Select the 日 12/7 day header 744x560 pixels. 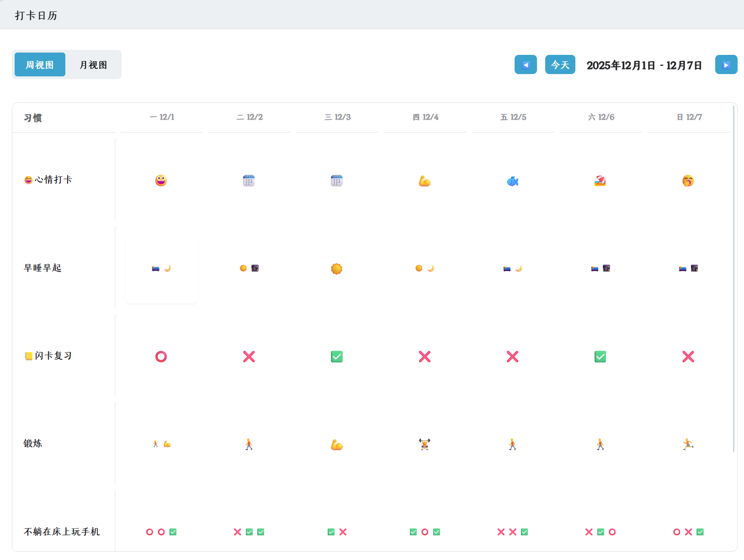coord(689,117)
